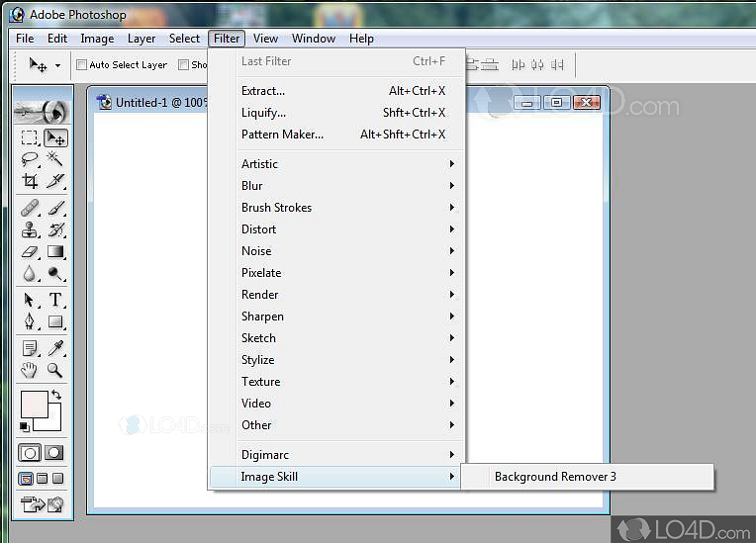Expand the Stylize filter submenu

pos(336,360)
